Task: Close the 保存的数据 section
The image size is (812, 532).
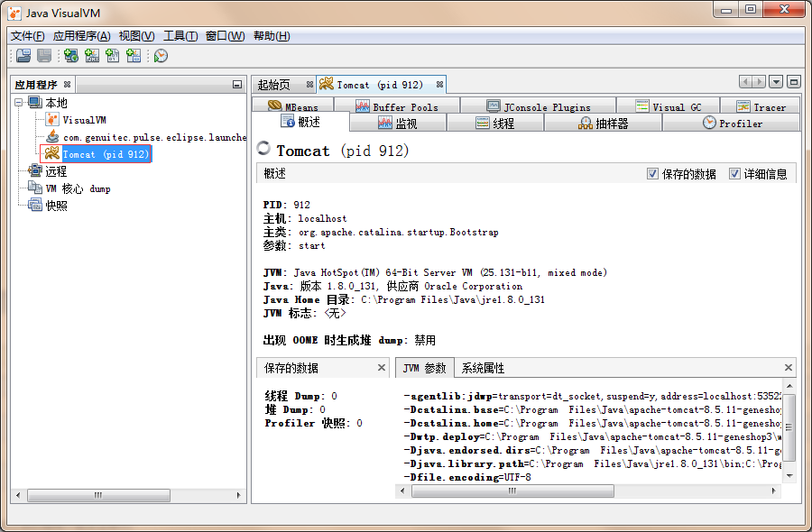Action: (382, 367)
